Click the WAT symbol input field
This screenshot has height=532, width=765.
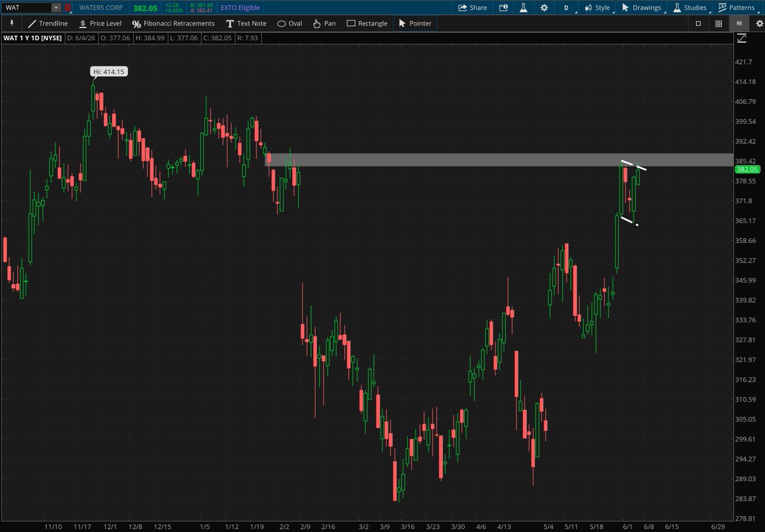coord(26,8)
